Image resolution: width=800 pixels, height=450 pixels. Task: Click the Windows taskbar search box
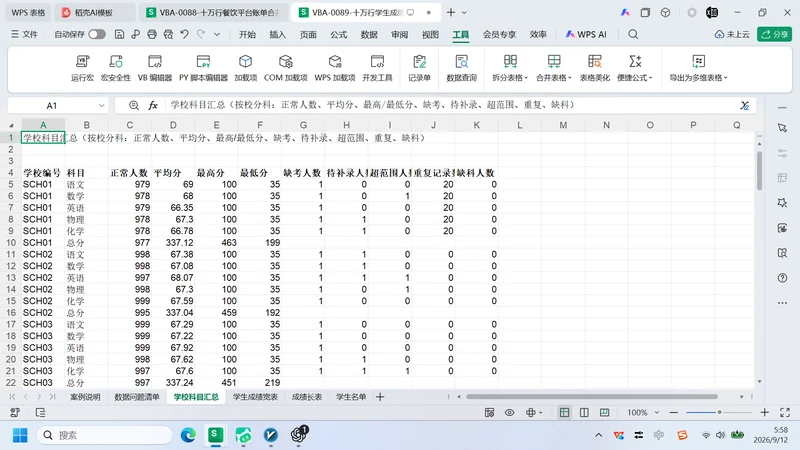pyautogui.click(x=105, y=435)
